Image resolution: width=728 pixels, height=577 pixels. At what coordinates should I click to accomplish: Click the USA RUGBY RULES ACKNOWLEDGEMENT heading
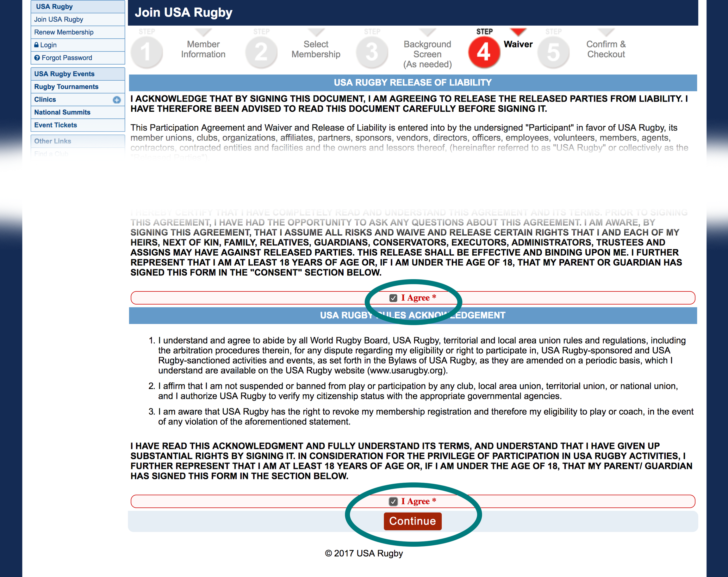pyautogui.click(x=413, y=315)
